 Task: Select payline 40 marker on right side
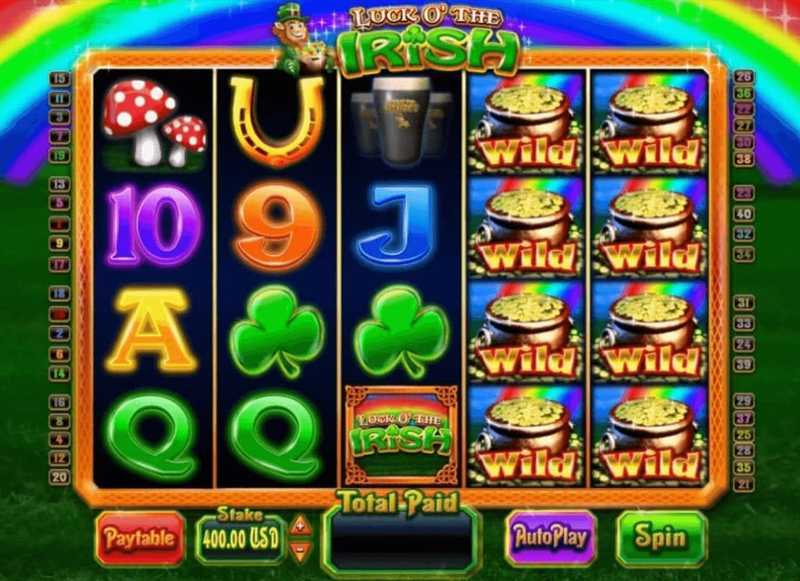tap(744, 213)
